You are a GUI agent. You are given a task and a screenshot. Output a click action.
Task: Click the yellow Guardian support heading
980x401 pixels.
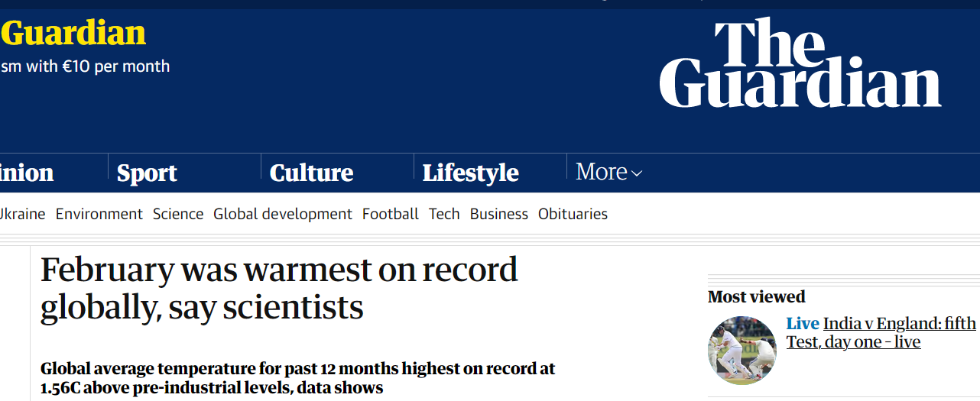coord(73,34)
